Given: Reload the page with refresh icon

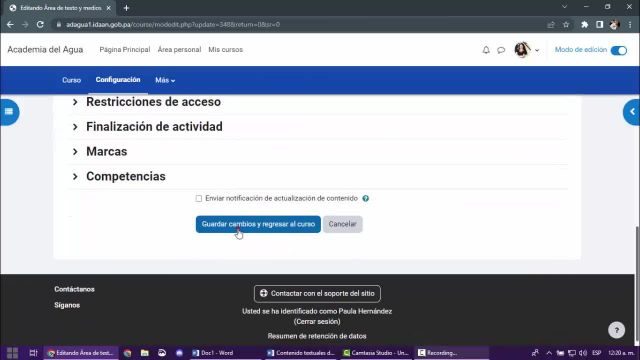Looking at the screenshot, I should tap(40, 24).
